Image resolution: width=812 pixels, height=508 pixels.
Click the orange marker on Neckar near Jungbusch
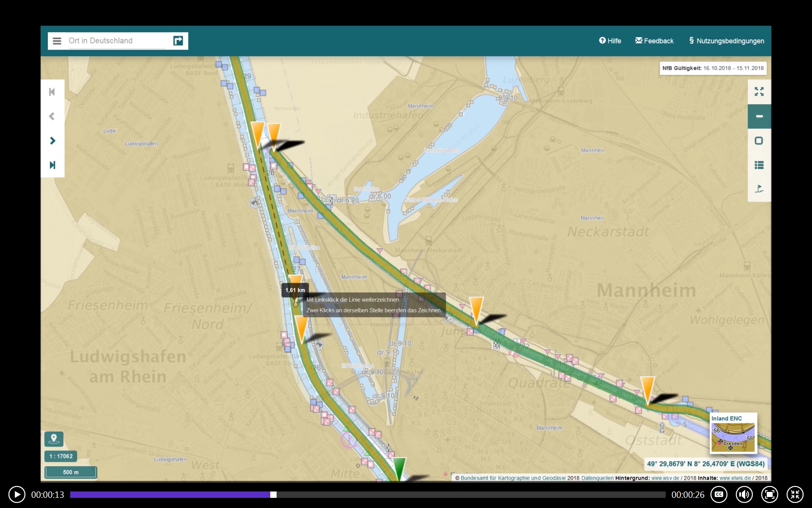pyautogui.click(x=476, y=310)
